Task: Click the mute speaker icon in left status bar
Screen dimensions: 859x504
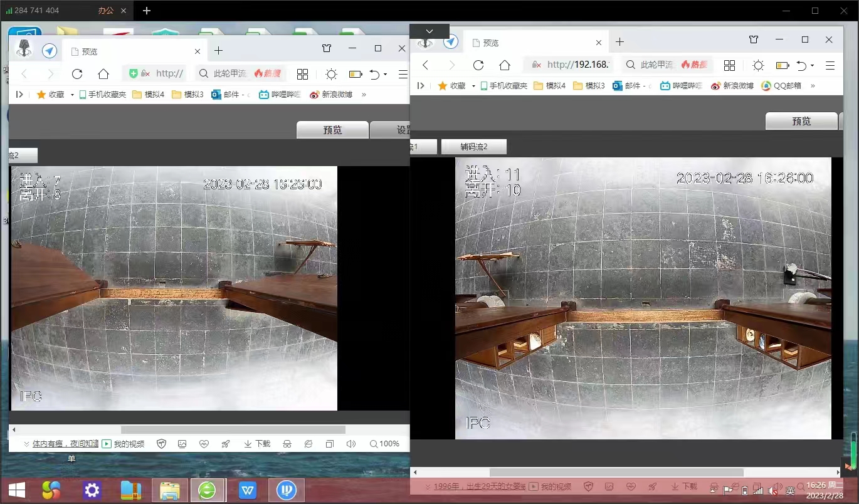Action: point(351,444)
